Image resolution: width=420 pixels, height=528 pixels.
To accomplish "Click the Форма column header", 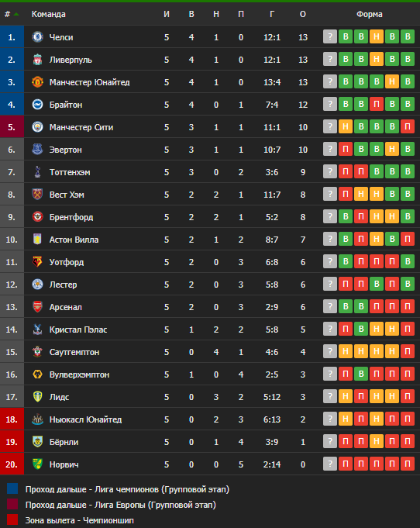I will coord(369,14).
